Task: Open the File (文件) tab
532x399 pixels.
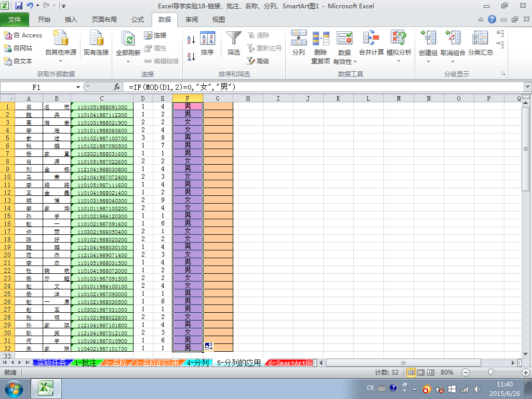Action: [x=15, y=20]
